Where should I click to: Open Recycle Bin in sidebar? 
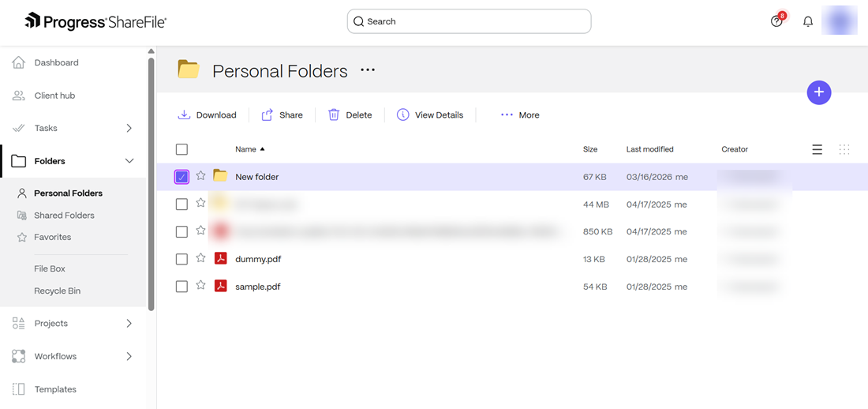pyautogui.click(x=58, y=291)
